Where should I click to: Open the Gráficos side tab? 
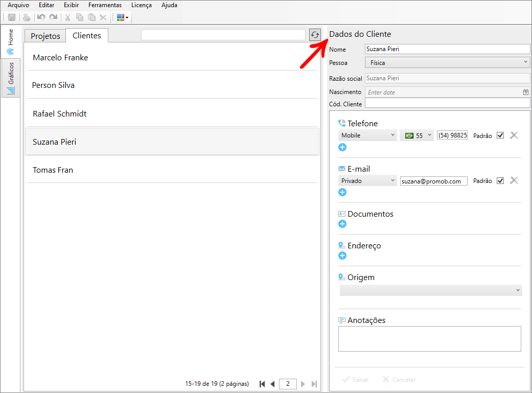[11, 78]
